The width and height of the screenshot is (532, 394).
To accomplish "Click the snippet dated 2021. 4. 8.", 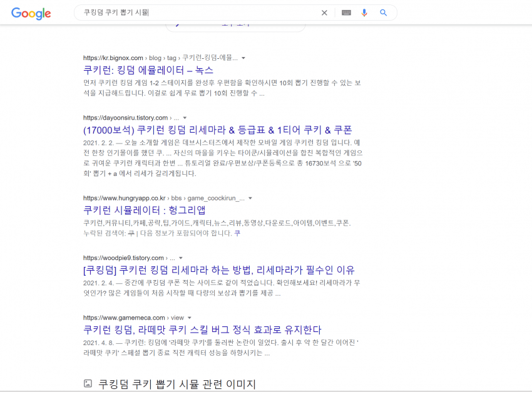I will (221, 348).
